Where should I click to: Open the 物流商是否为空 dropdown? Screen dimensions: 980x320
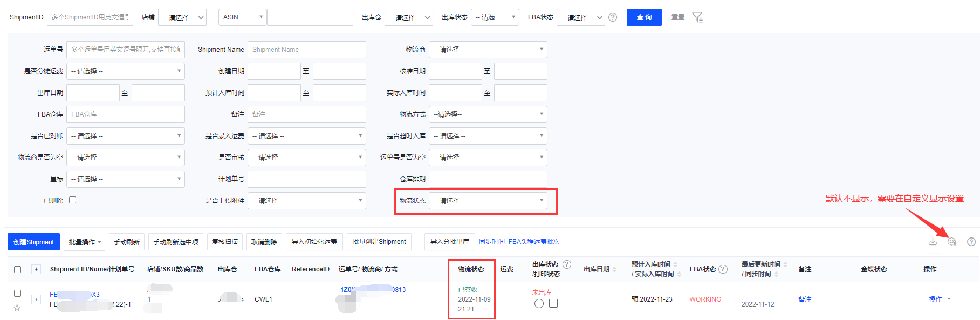point(125,158)
